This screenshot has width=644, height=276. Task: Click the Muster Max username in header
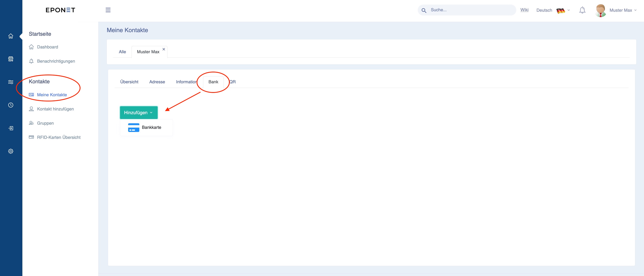pyautogui.click(x=621, y=10)
